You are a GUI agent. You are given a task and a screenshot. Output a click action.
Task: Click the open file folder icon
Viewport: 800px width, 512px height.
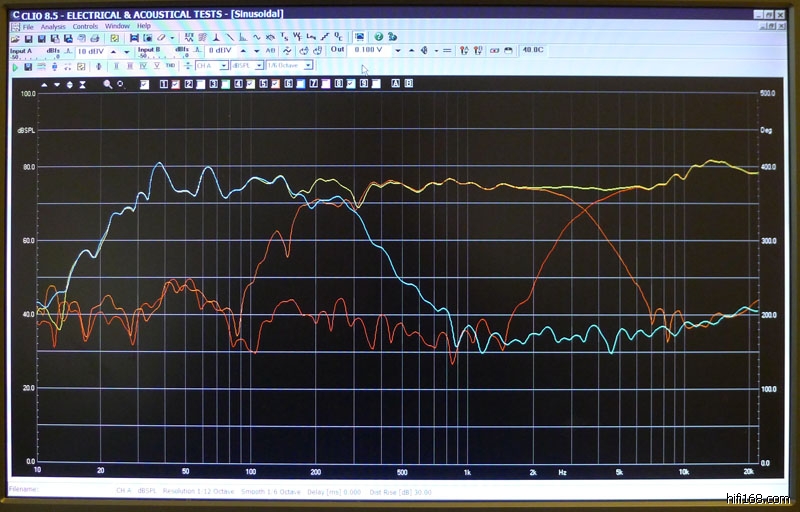[x=15, y=37]
